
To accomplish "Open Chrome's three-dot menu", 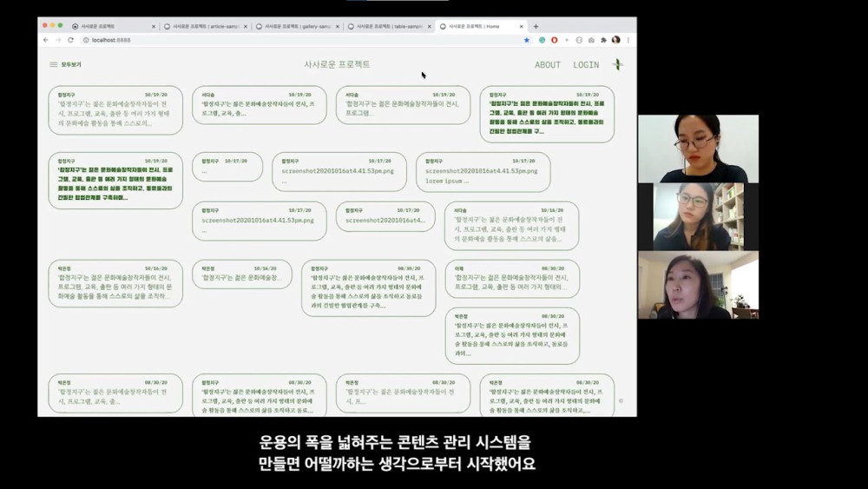I will (x=628, y=40).
